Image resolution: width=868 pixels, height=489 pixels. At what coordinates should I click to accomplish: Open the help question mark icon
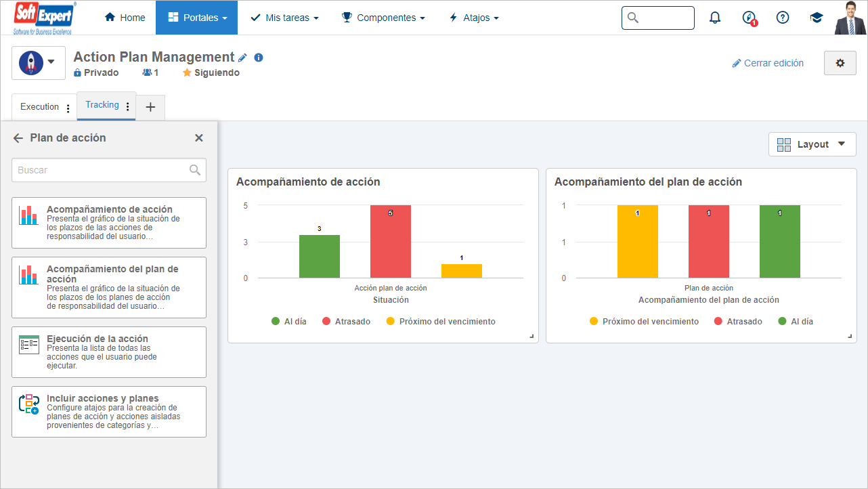[783, 18]
